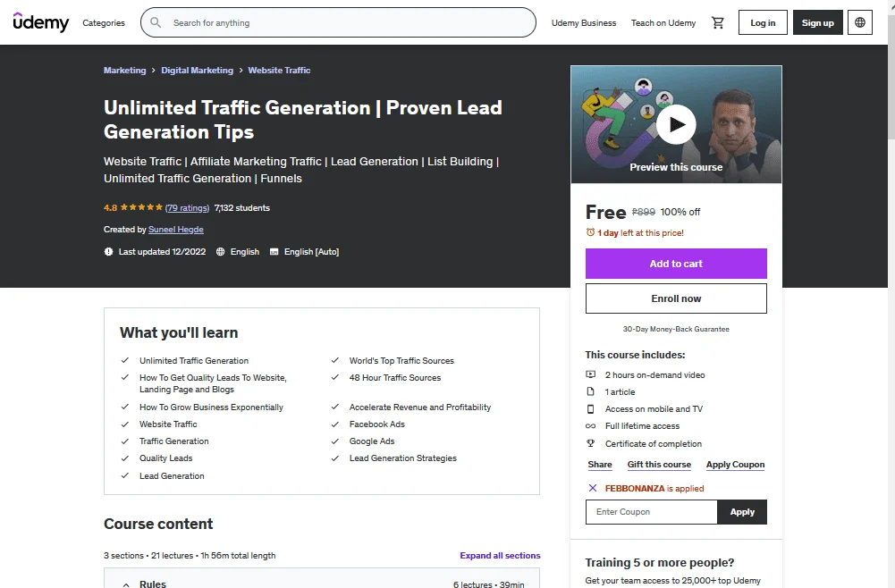Screen dimensions: 895x588
Task: Click the Log in button
Action: click(x=763, y=23)
